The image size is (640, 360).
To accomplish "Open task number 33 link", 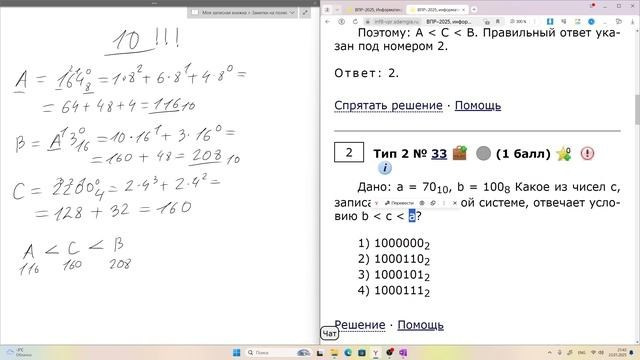I will (439, 154).
